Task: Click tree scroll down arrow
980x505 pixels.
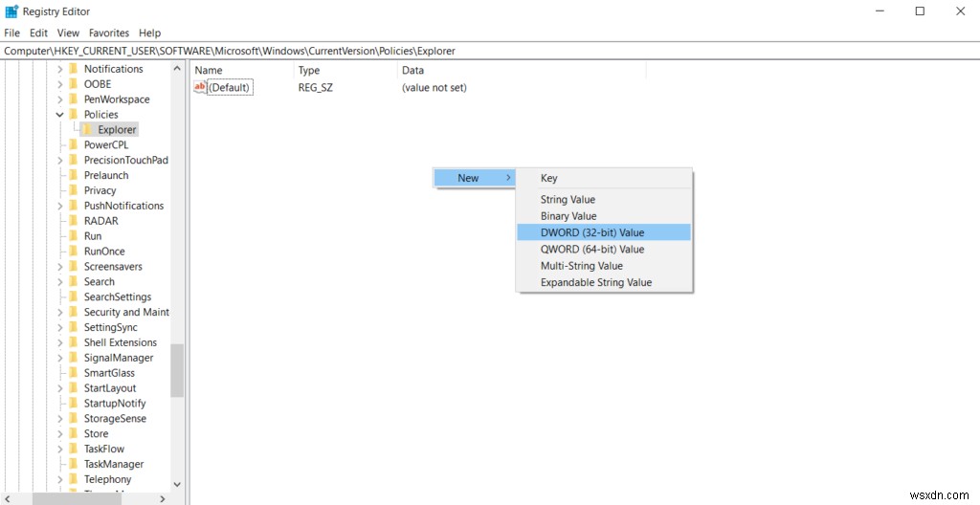Action: pyautogui.click(x=177, y=484)
